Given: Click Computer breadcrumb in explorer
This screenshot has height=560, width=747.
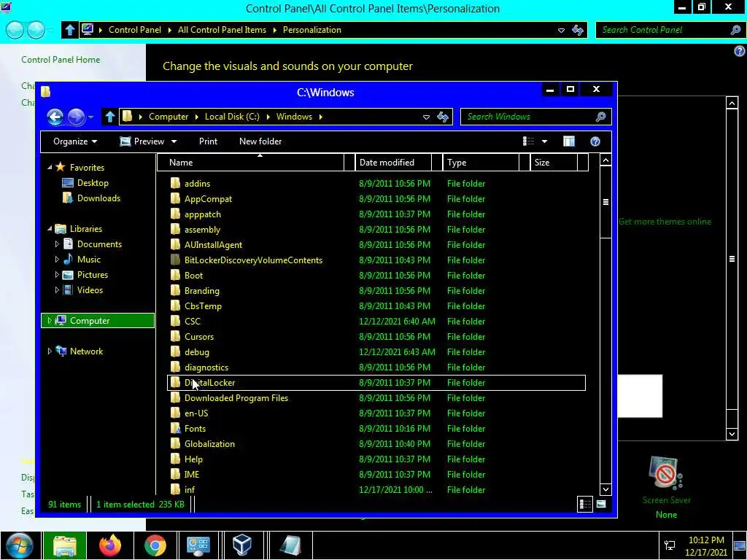Looking at the screenshot, I should [169, 117].
